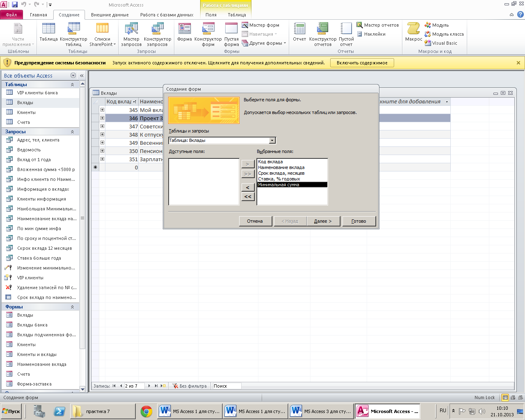Image resolution: width=525 pixels, height=420 pixels.
Task: Open the Все объекты Access dropdown
Action: (73, 75)
